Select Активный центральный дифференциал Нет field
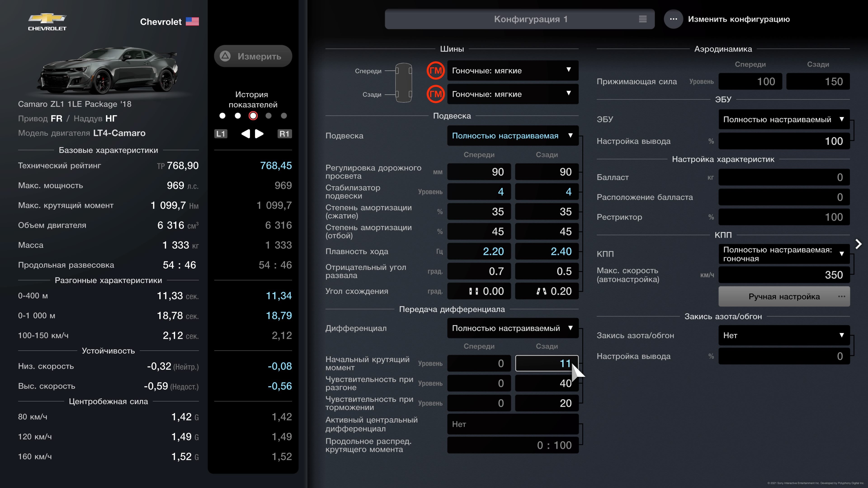The image size is (868, 488). point(512,424)
